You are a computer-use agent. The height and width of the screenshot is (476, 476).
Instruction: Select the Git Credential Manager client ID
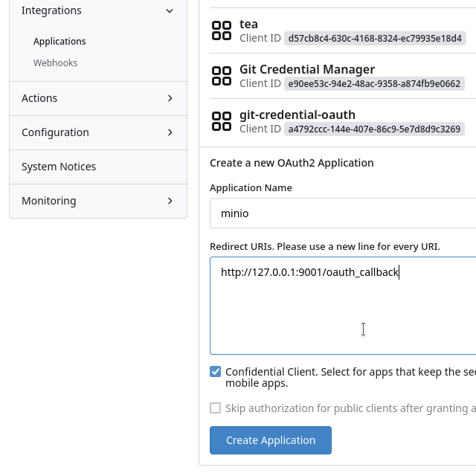coord(374,83)
